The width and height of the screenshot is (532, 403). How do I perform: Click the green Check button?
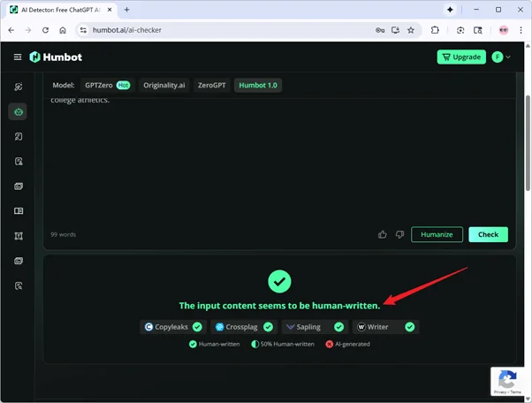coord(488,234)
